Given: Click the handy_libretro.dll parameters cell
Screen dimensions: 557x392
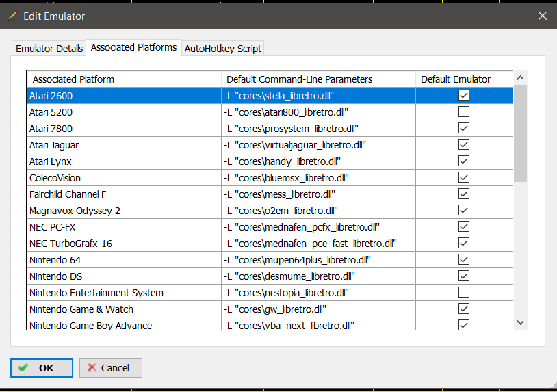Looking at the screenshot, I should (318, 161).
